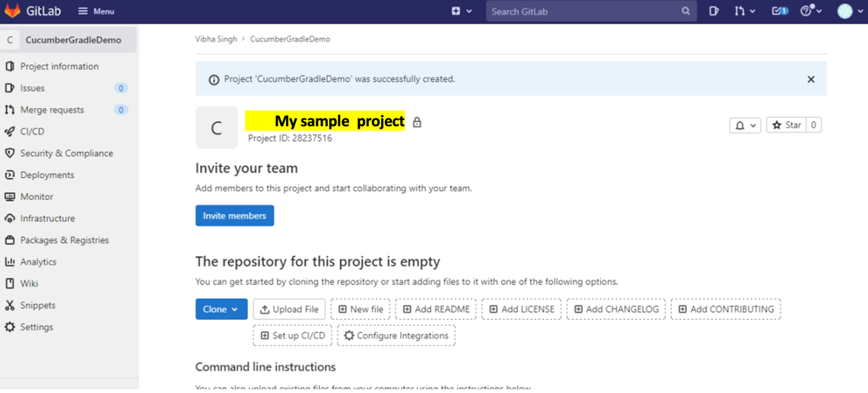The image size is (868, 393).
Task: Click the Packages & Registries icon
Action: click(9, 240)
